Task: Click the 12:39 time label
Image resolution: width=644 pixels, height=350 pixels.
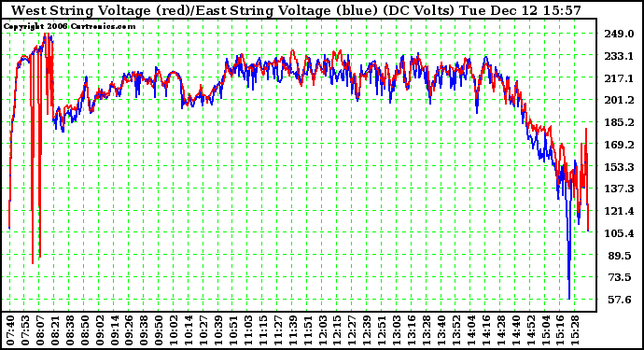Action: (x=367, y=330)
